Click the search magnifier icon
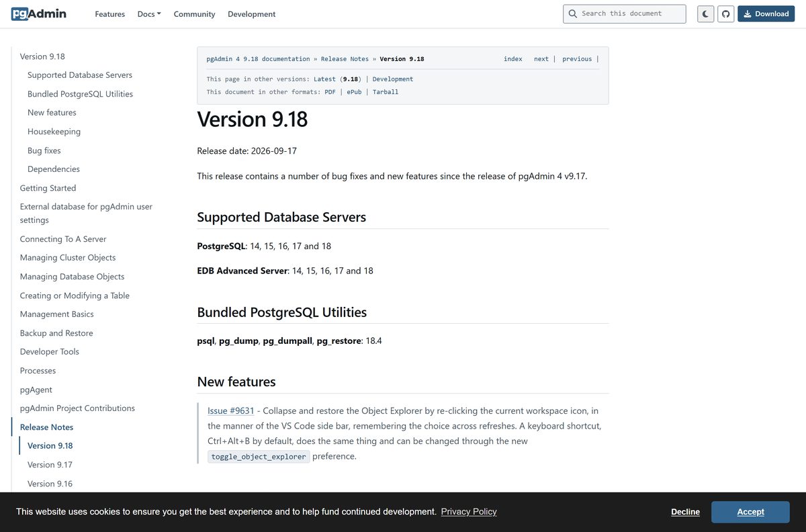The height and width of the screenshot is (532, 806). (573, 13)
